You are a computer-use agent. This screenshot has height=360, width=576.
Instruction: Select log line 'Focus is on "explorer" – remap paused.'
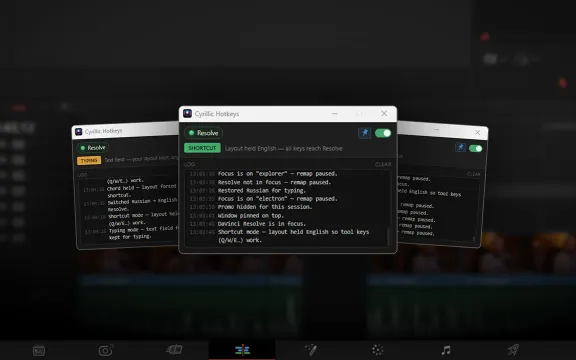point(277,174)
